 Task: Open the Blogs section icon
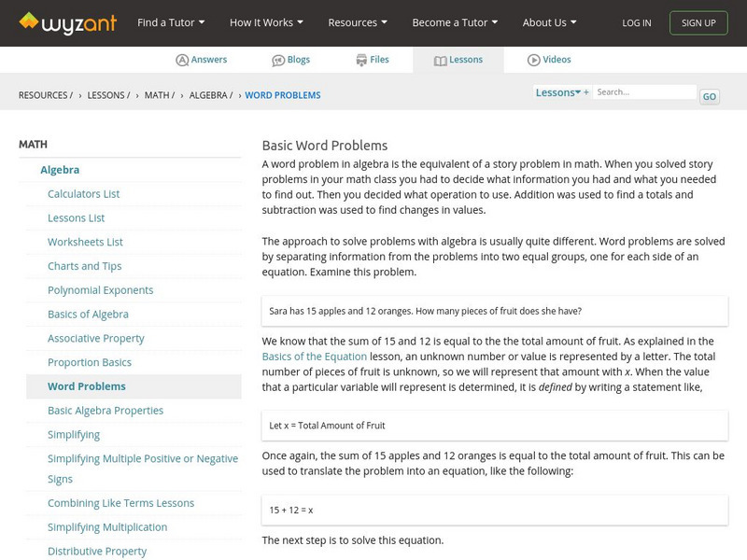pyautogui.click(x=278, y=60)
